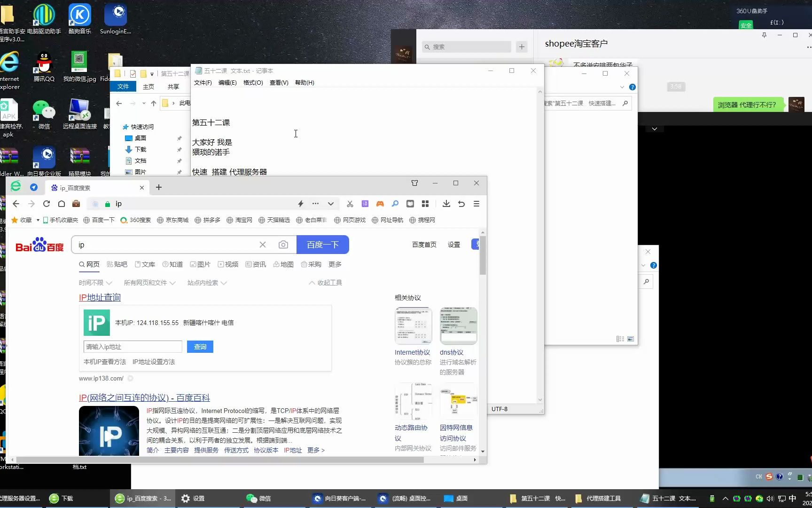This screenshot has height=508, width=812.
Task: Open the 设置 taskbar button
Action: coord(193,498)
